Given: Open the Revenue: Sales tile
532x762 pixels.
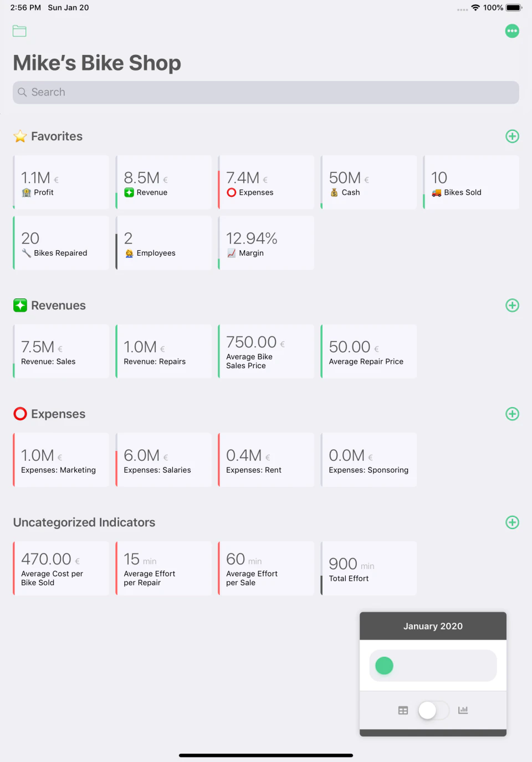Looking at the screenshot, I should click(x=61, y=351).
